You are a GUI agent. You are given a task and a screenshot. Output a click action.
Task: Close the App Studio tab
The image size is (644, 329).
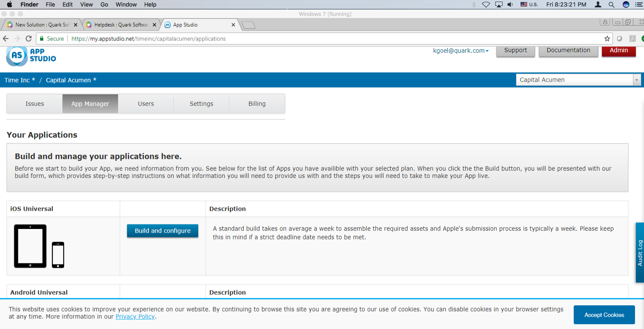pos(233,25)
